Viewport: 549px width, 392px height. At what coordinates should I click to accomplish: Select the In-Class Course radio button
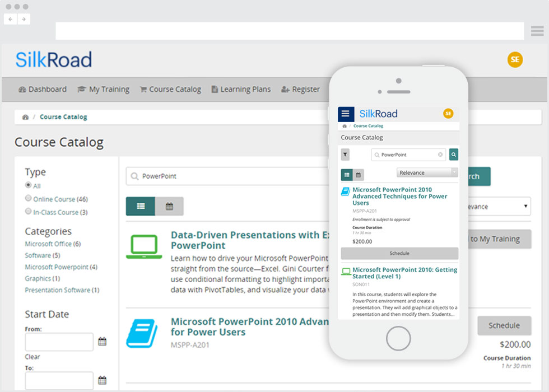[28, 211]
